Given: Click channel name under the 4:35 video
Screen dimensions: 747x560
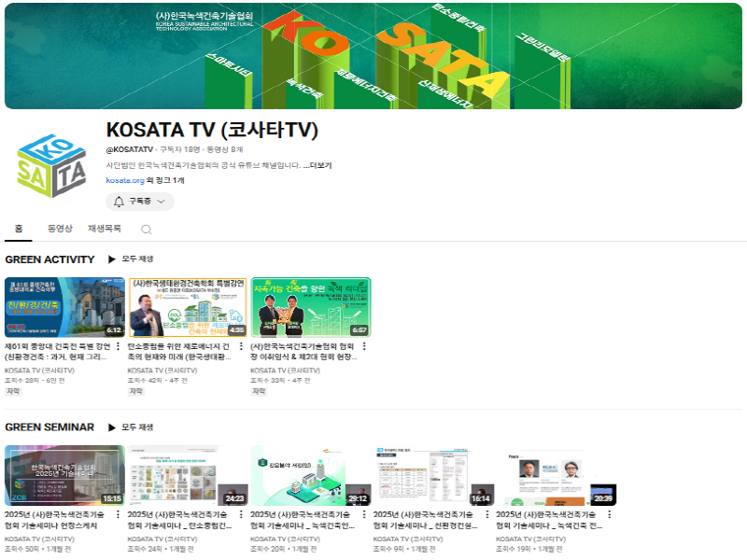Looking at the screenshot, I should (162, 371).
